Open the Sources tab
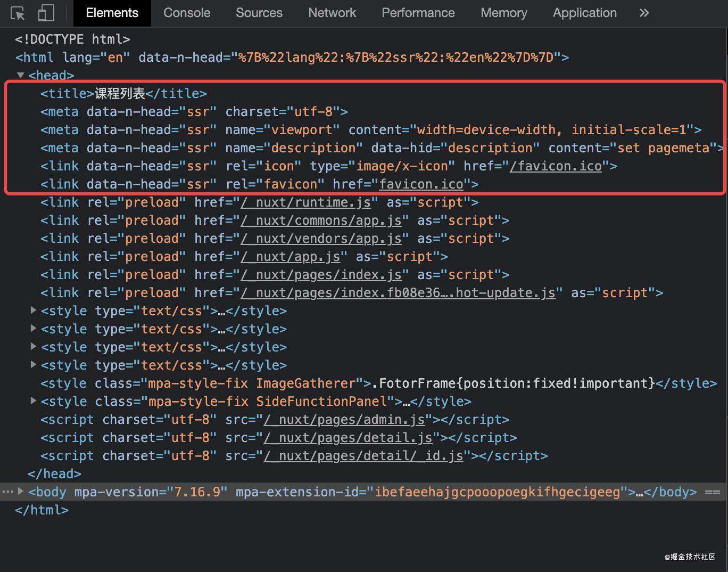 [259, 13]
